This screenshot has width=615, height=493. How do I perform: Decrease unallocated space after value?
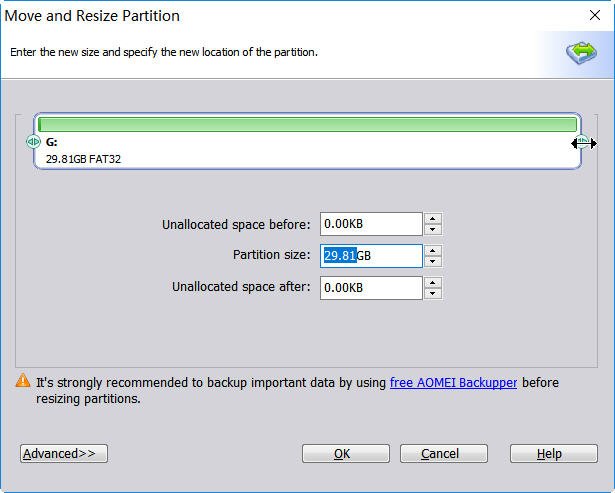pos(432,294)
